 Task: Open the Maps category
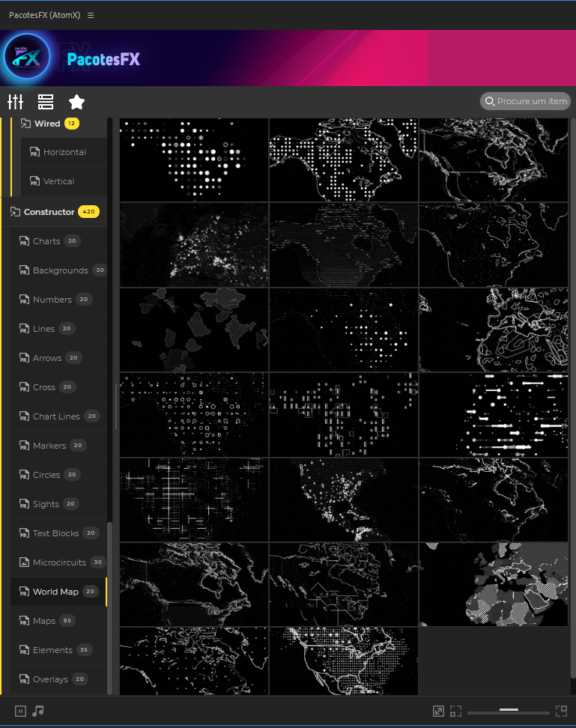pyautogui.click(x=44, y=621)
